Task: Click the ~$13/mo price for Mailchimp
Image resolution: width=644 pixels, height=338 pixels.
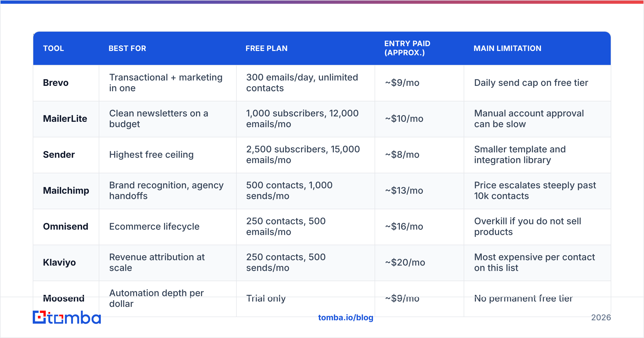Action: tap(404, 190)
